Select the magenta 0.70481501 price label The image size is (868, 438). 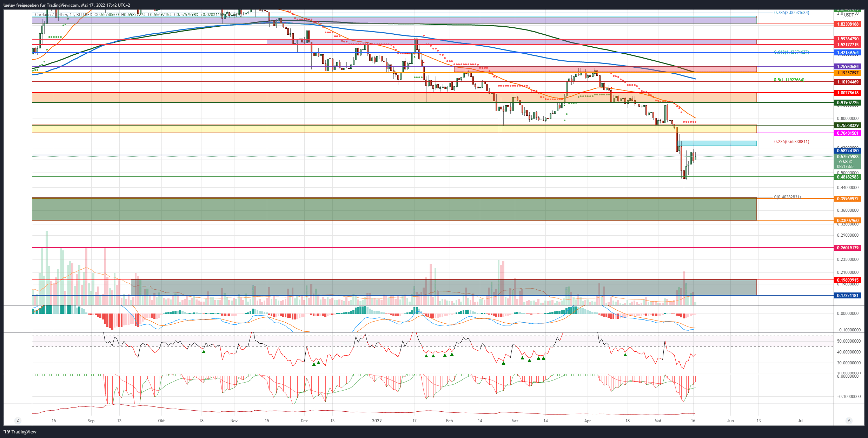click(x=847, y=133)
